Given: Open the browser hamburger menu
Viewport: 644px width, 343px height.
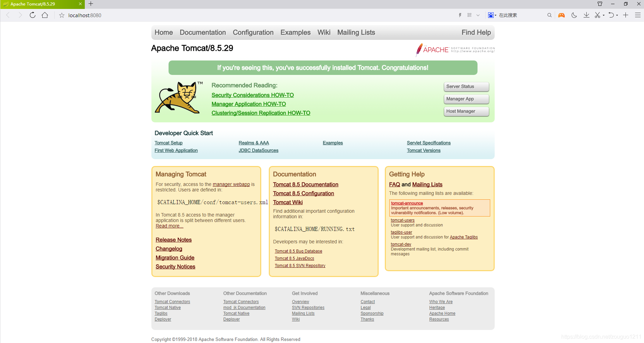Looking at the screenshot, I should 638,15.
